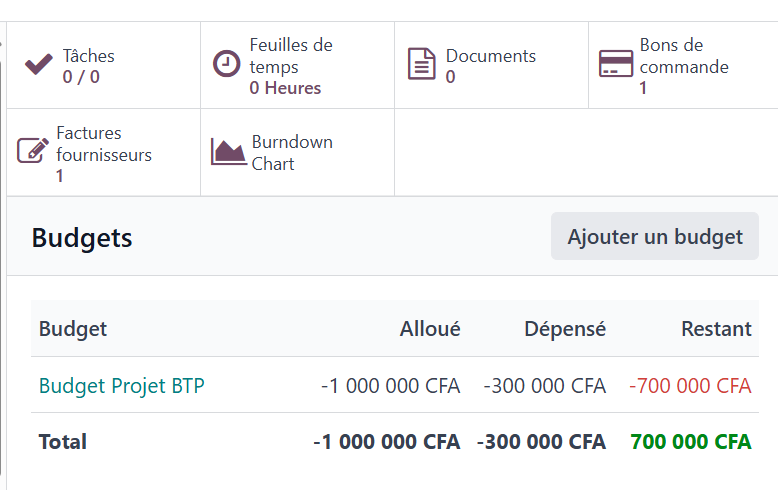
Task: Open the Burndown Chart label
Action: tap(292, 153)
